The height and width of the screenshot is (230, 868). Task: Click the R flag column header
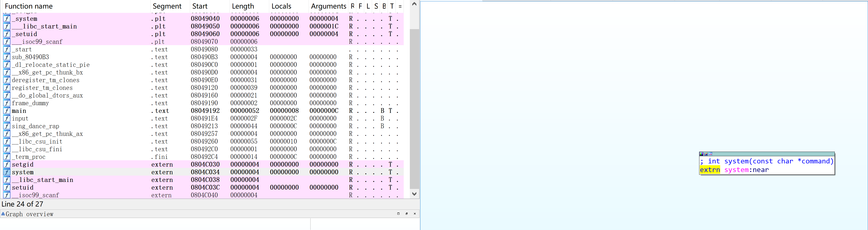[x=352, y=6]
